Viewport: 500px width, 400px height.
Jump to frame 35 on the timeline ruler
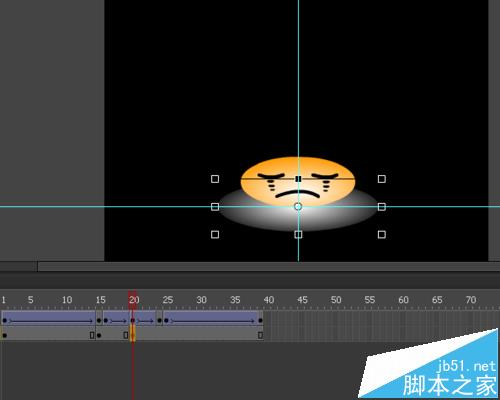pyautogui.click(x=235, y=299)
